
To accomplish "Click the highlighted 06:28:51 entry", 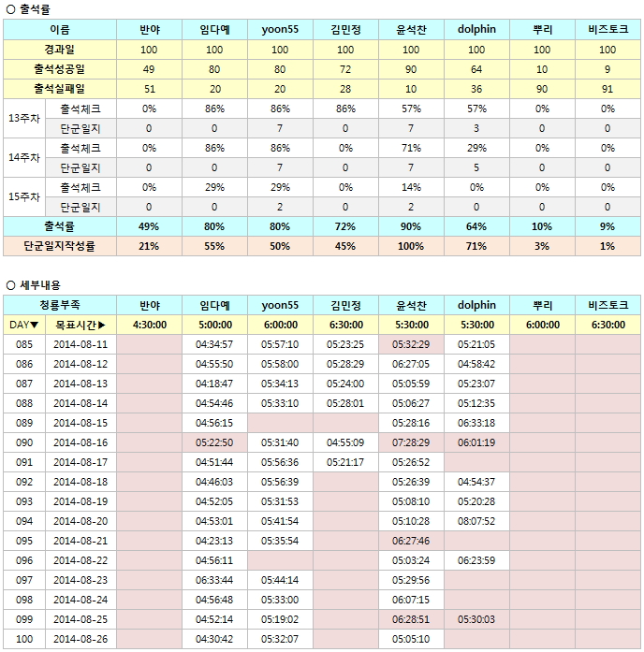I will pyautogui.click(x=412, y=619).
